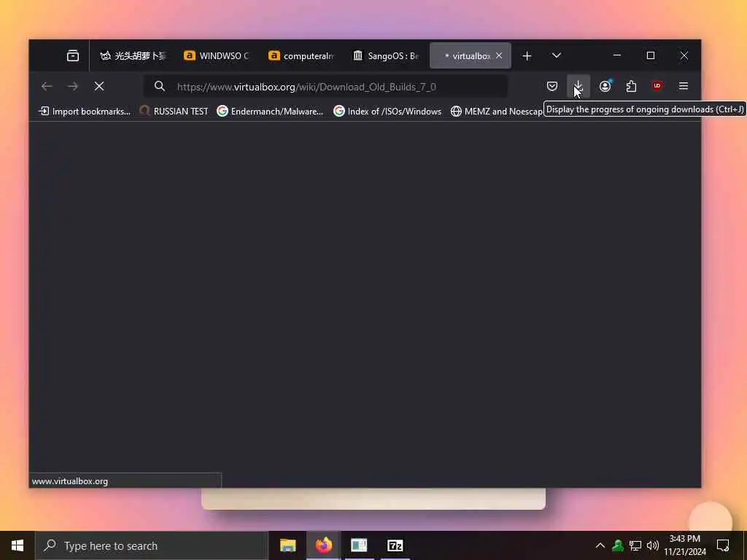Open MEMZ and Noescape bookmark
747x560 pixels.
pyautogui.click(x=496, y=111)
